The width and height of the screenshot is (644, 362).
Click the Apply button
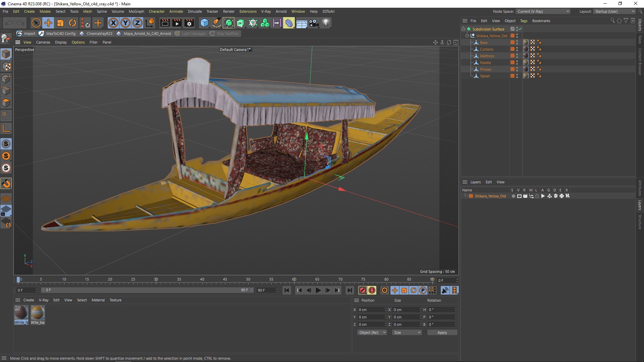pyautogui.click(x=442, y=333)
